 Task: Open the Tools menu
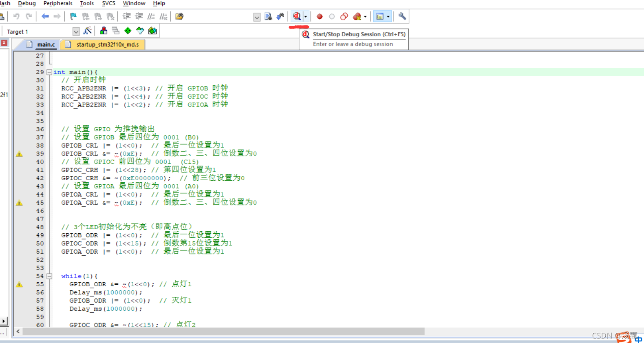(x=87, y=3)
